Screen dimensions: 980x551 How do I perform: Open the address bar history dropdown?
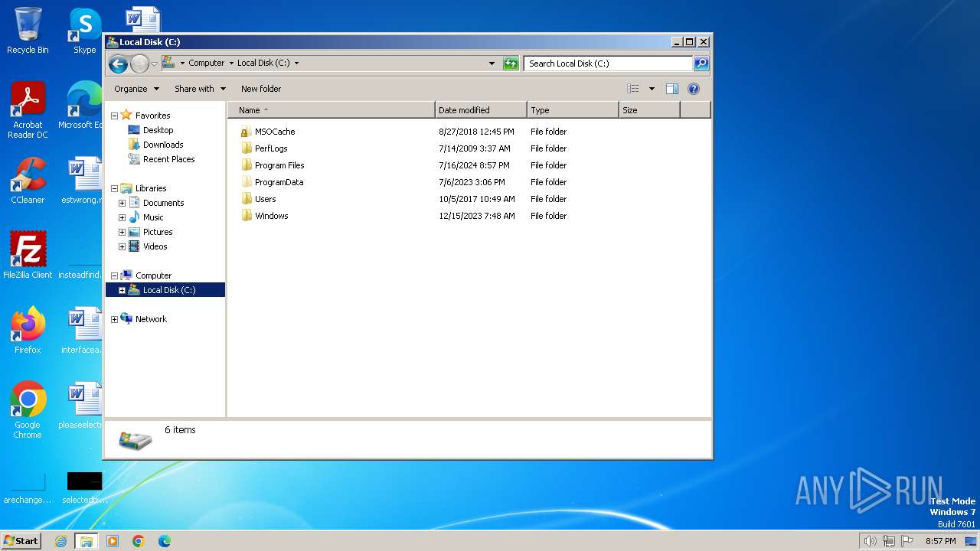coord(492,64)
